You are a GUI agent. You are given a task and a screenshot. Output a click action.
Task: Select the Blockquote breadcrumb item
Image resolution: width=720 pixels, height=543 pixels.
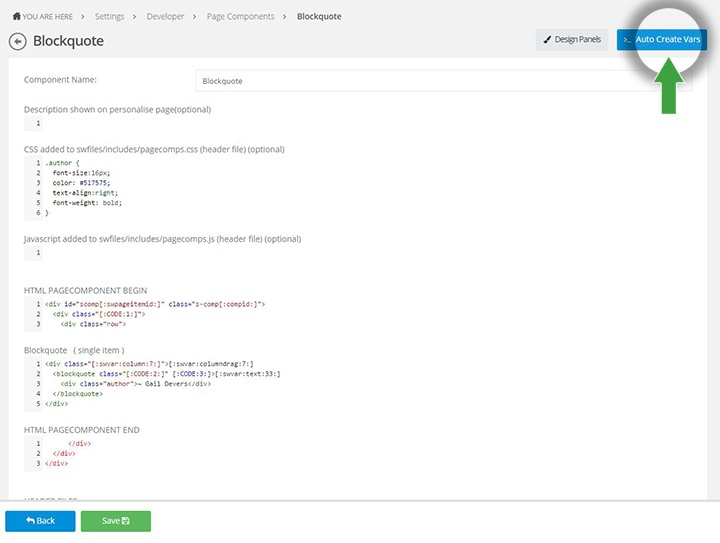pos(319,17)
